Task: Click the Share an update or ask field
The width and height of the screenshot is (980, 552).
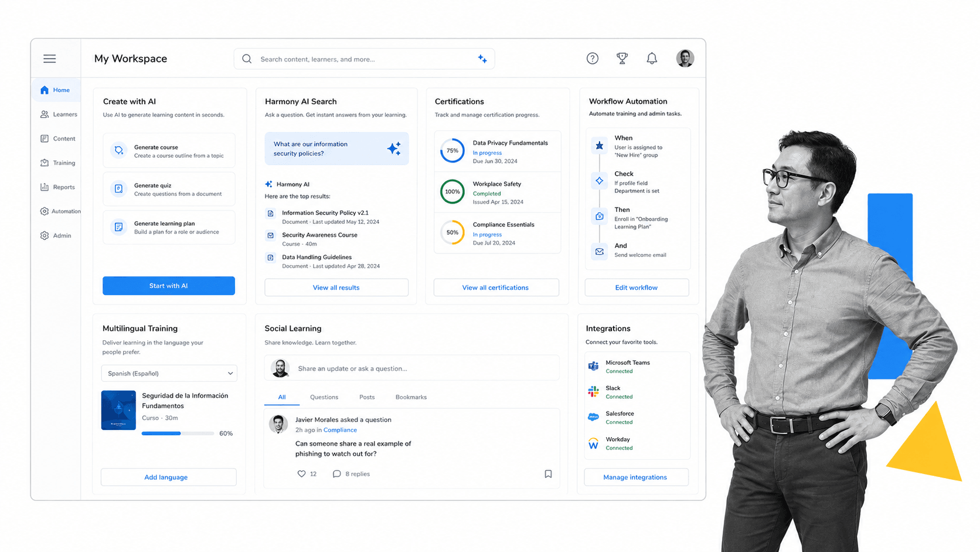Action: point(412,368)
